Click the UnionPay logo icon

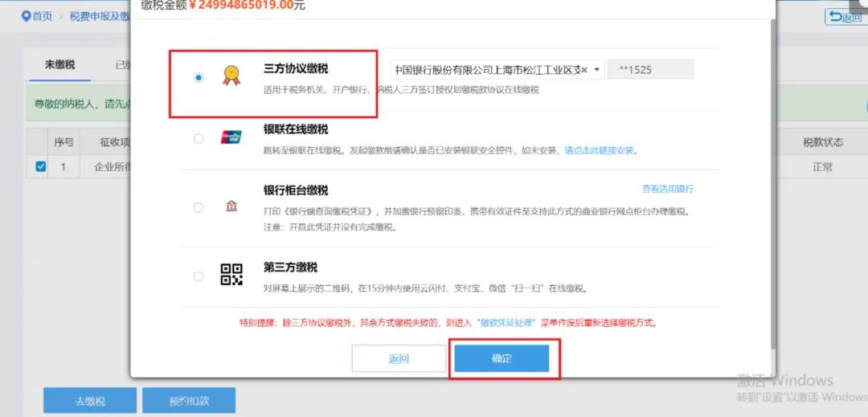pyautogui.click(x=231, y=137)
